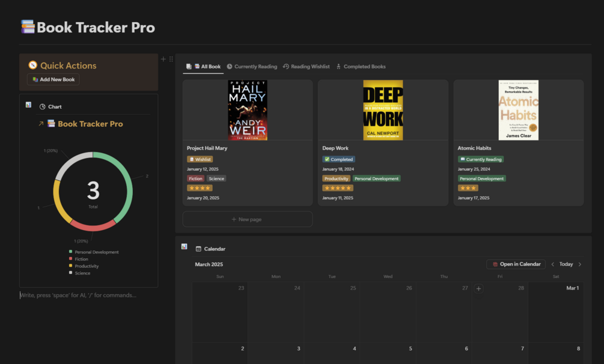Open the Deep Work cover thumbnail
Screen dimensions: 604x364
click(x=383, y=110)
